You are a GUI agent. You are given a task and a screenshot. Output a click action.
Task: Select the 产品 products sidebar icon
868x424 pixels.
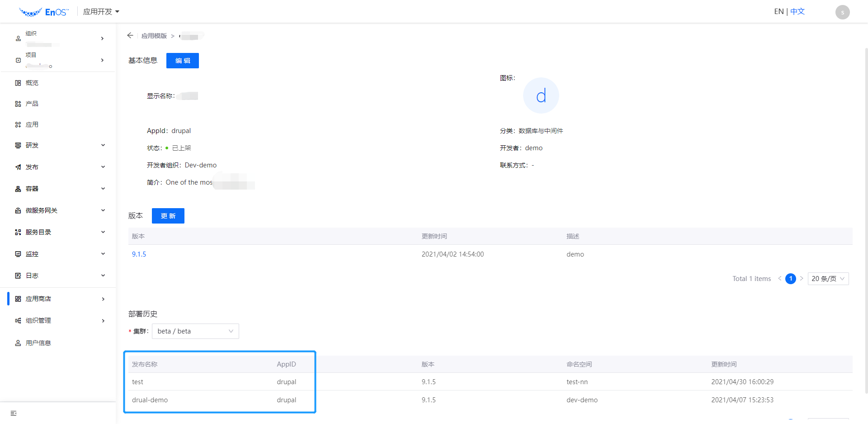[18, 104]
